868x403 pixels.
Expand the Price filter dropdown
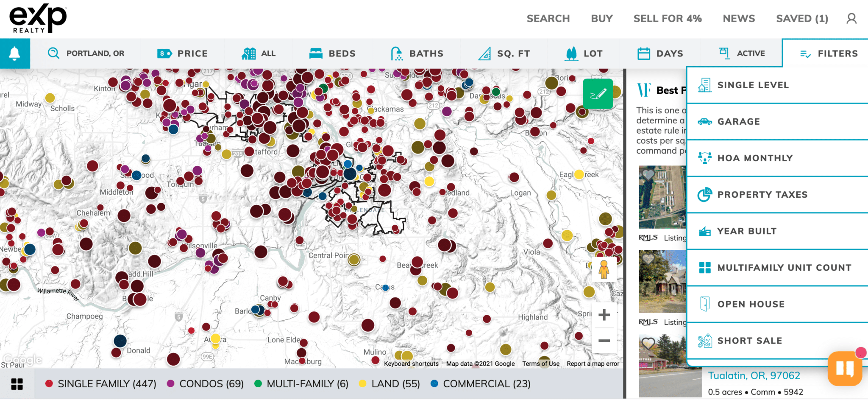[x=183, y=53]
